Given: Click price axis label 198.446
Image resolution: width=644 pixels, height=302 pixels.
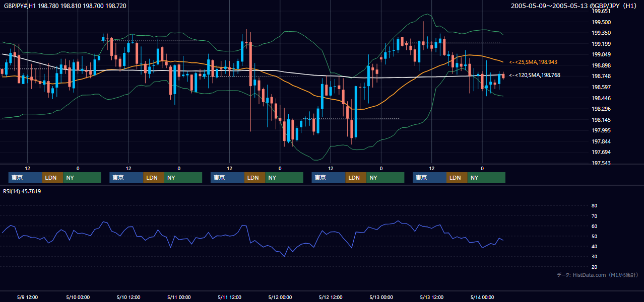Looking at the screenshot, I should (x=601, y=98).
